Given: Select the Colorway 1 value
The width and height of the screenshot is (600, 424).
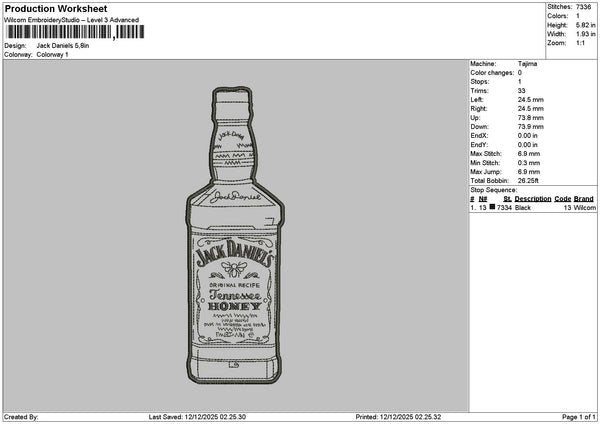Looking at the screenshot, I should pos(52,55).
